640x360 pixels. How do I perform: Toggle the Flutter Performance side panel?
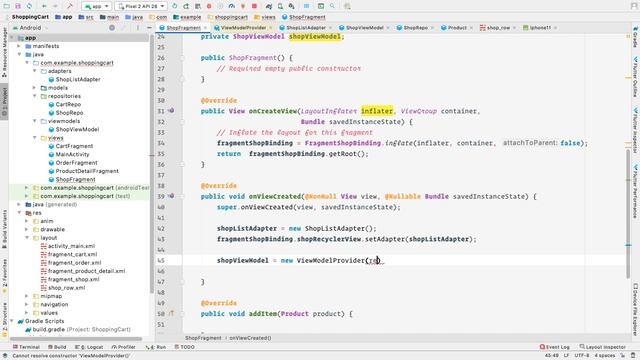click(636, 191)
